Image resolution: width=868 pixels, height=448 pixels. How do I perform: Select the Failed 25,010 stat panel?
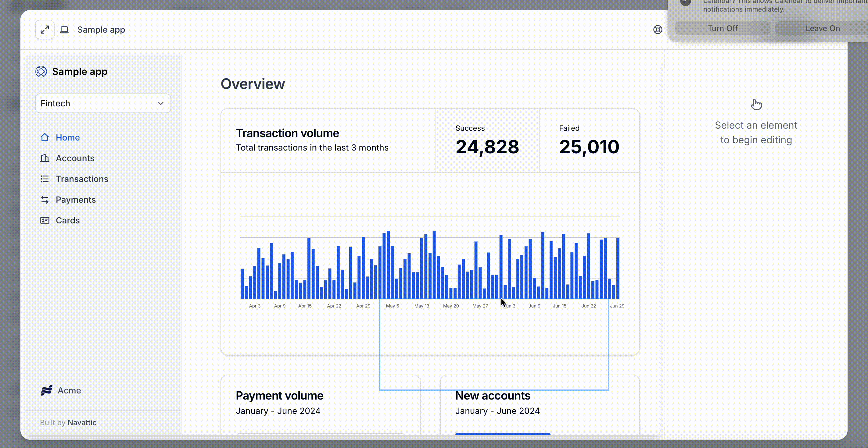[589, 141]
